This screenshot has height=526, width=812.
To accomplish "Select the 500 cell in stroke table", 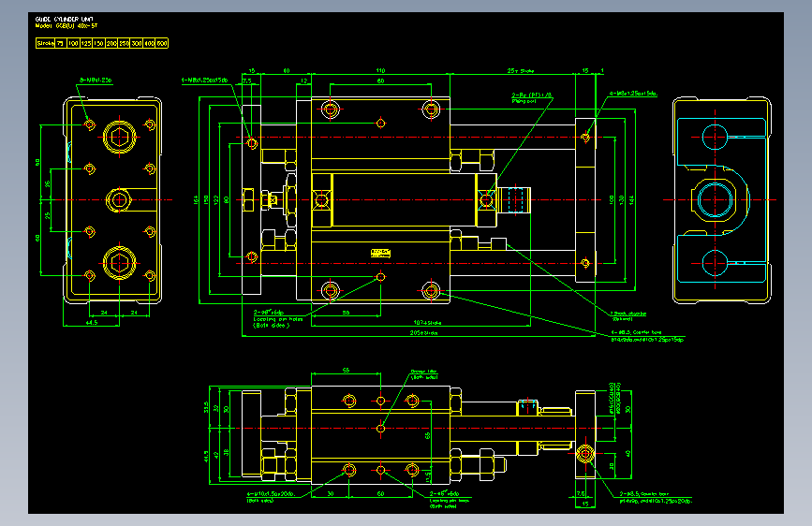I will [x=162, y=43].
